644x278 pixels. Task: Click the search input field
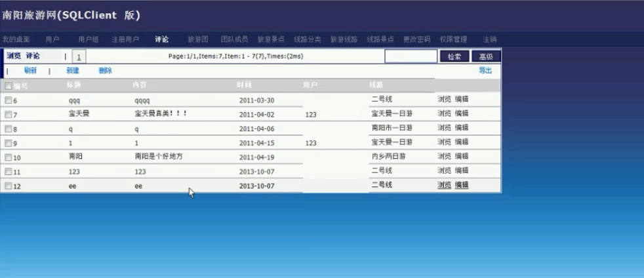point(411,56)
